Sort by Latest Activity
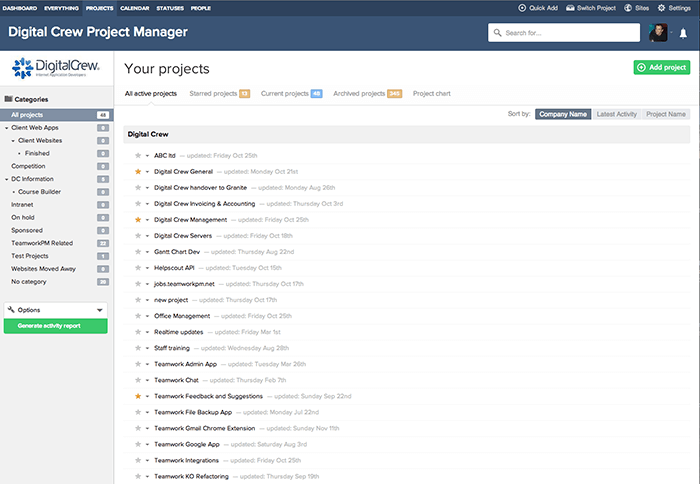The image size is (700, 484). point(617,114)
